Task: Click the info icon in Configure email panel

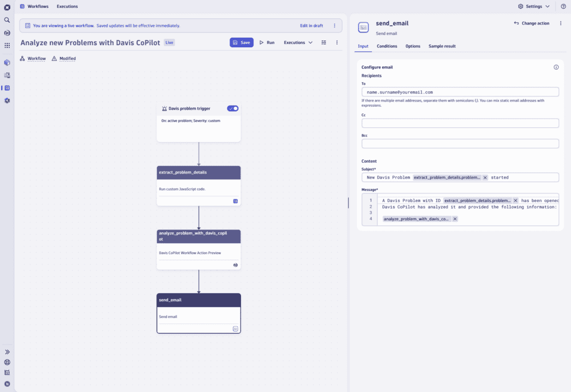Action: point(556,67)
